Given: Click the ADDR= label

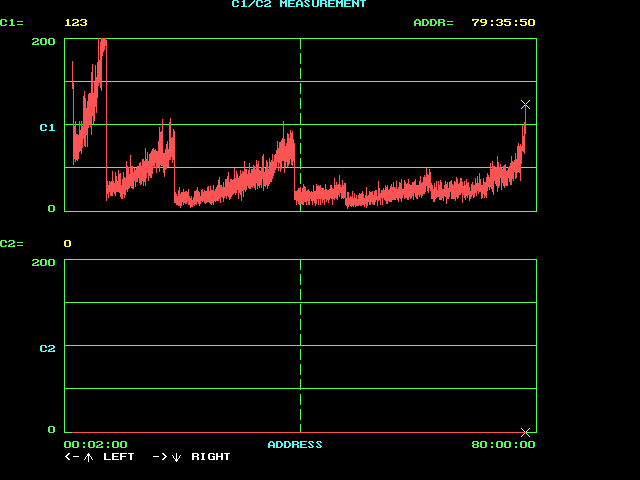Looking at the screenshot, I should tap(433, 23).
